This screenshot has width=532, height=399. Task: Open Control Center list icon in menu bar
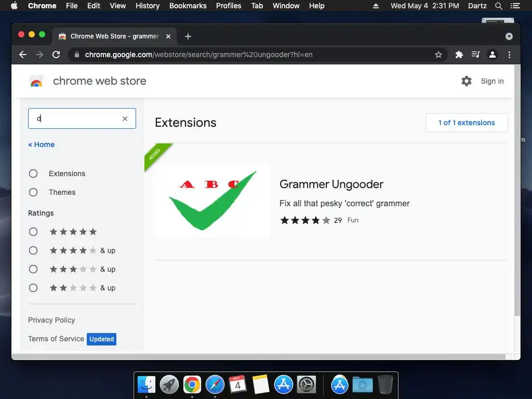515,6
